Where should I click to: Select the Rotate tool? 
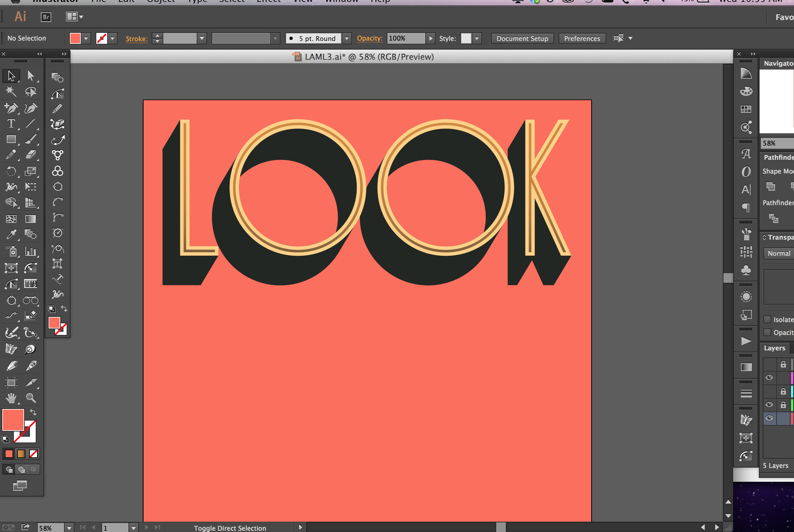click(11, 171)
